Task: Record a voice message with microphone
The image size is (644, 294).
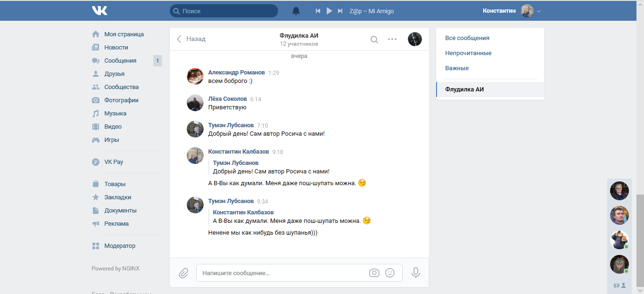Action: coord(415,273)
